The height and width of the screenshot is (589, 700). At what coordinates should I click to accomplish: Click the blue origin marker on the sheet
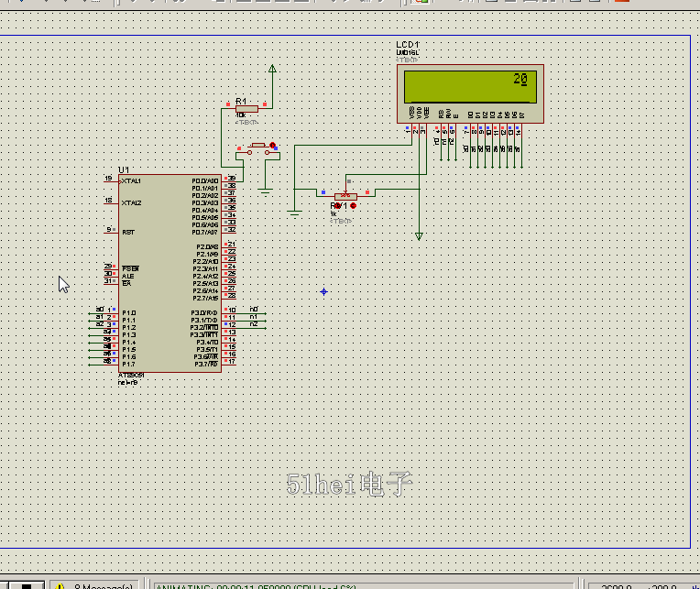[x=323, y=292]
